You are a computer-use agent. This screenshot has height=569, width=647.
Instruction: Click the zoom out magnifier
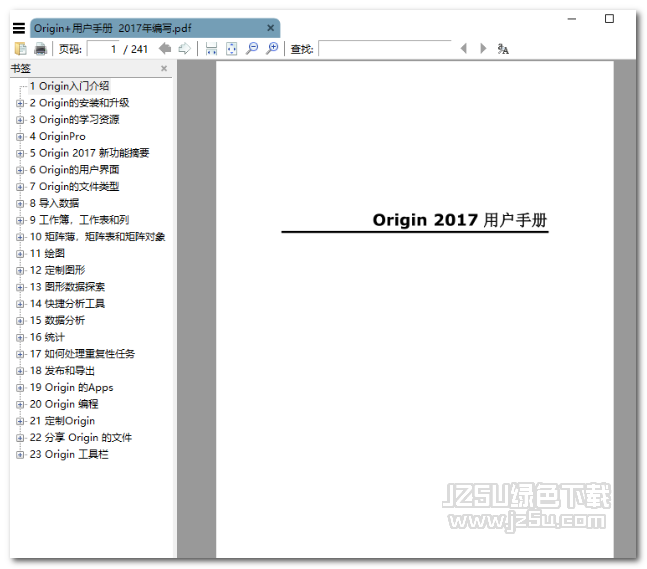pyautogui.click(x=252, y=49)
